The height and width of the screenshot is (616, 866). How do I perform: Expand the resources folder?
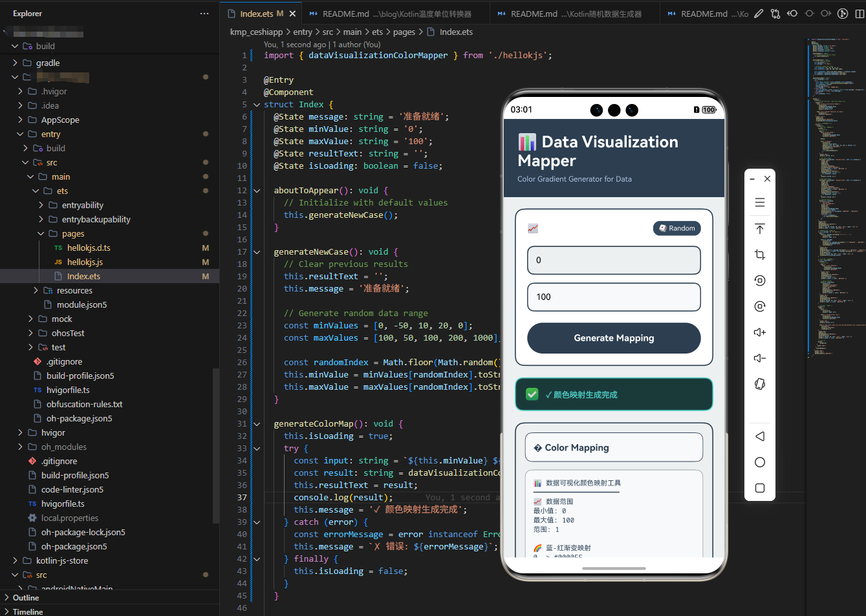coord(36,290)
